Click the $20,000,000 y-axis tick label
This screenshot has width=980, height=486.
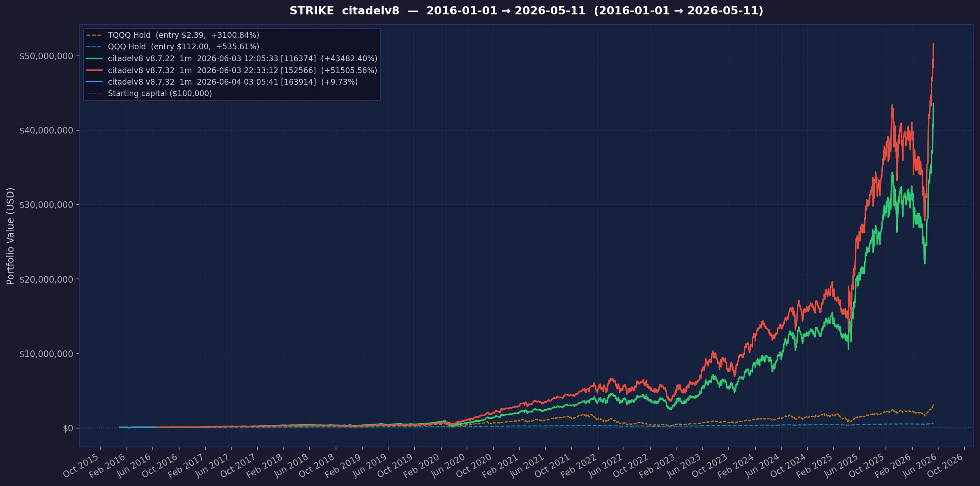[x=46, y=279]
